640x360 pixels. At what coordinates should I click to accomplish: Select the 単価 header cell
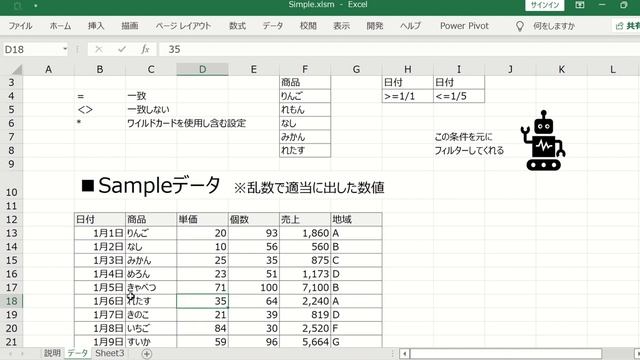coord(202,220)
